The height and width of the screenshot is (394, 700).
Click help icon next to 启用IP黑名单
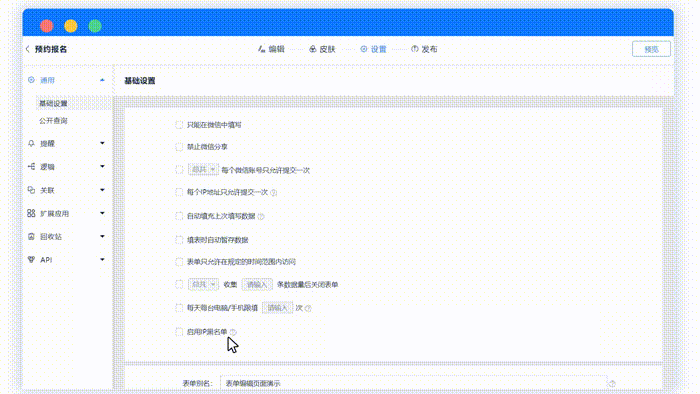point(233,332)
